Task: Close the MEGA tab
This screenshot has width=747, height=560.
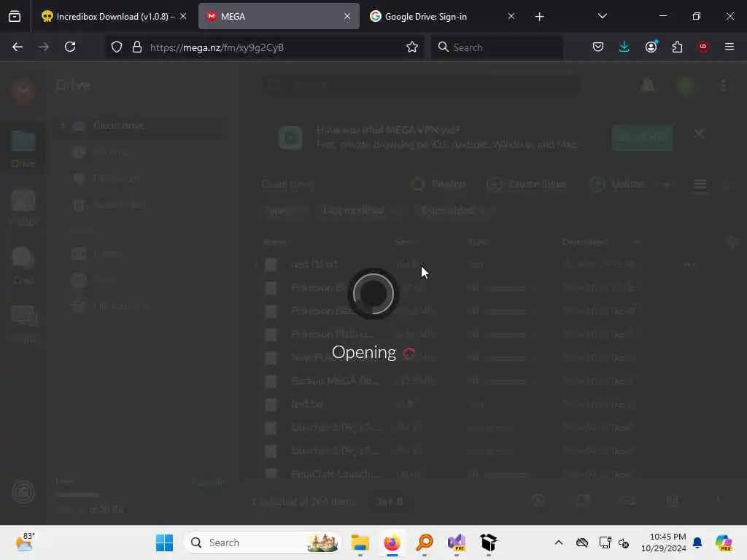Action: click(347, 17)
